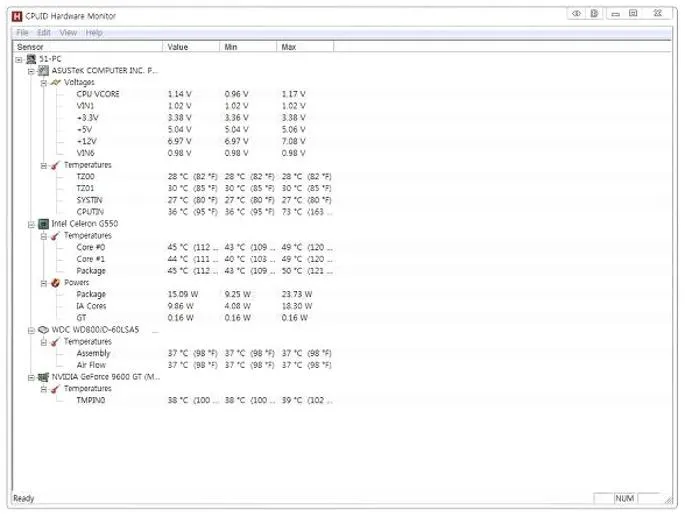The width and height of the screenshot is (685, 517).
Task: Click the Sensor column header
Action: click(87, 47)
